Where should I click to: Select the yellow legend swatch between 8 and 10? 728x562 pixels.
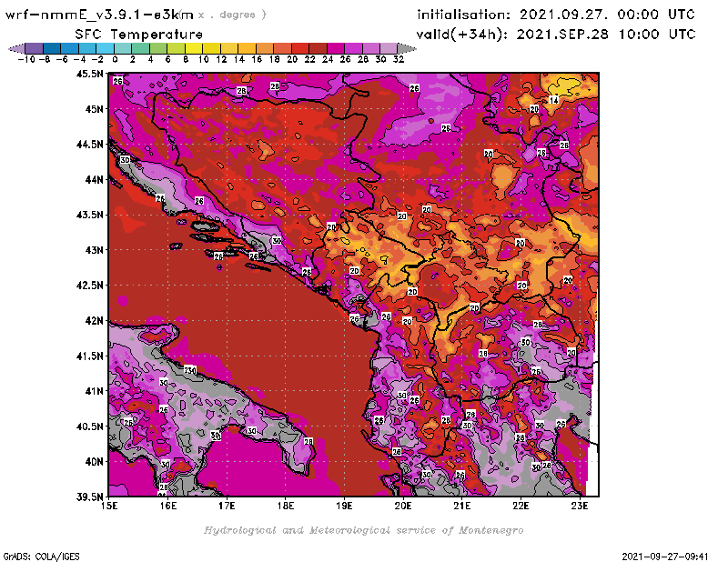[194, 48]
